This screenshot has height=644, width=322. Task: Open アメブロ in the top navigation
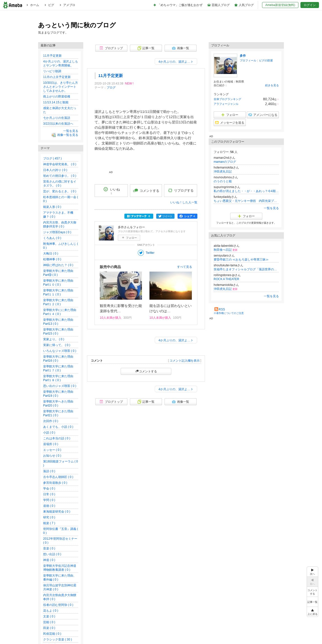point(69,5)
